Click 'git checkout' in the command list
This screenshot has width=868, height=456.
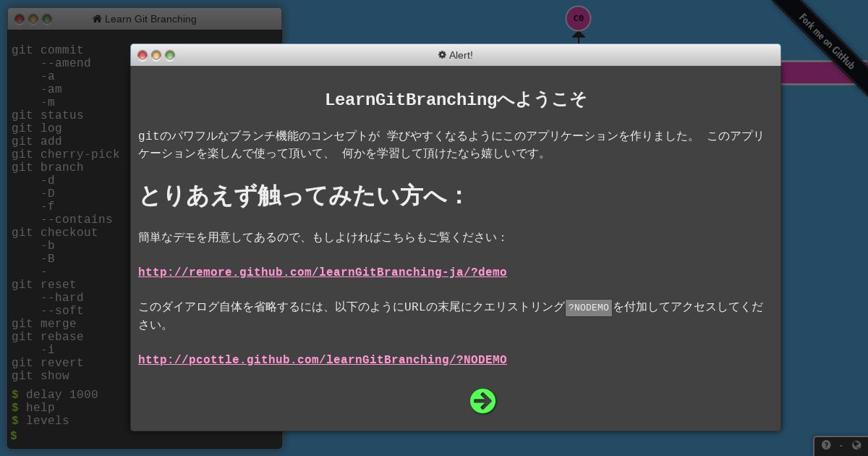click(x=55, y=232)
